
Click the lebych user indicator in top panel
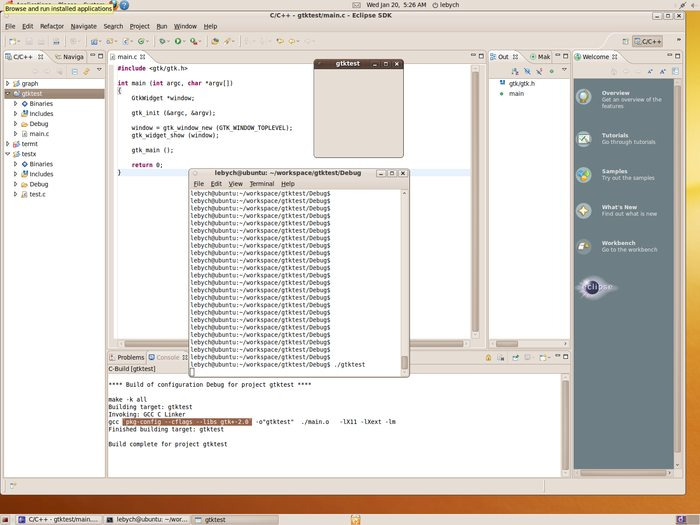tap(446, 5)
